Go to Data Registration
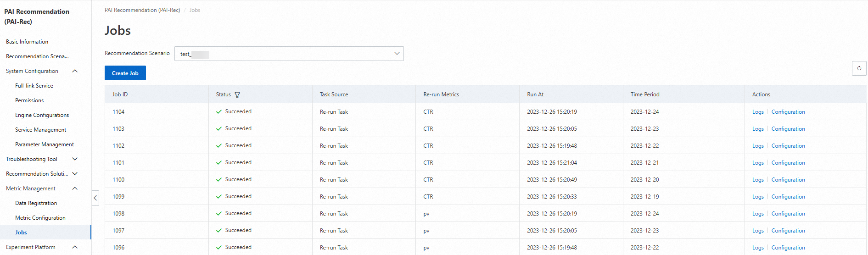This screenshot has width=868, height=255. click(36, 203)
